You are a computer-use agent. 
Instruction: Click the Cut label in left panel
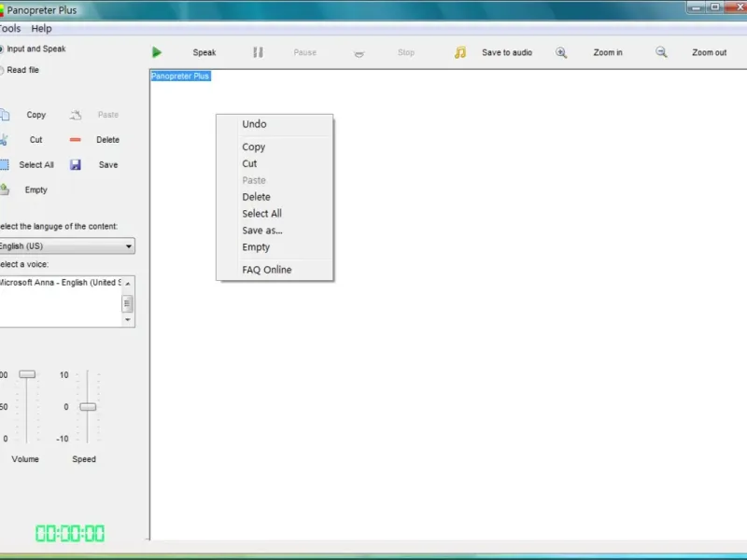36,139
